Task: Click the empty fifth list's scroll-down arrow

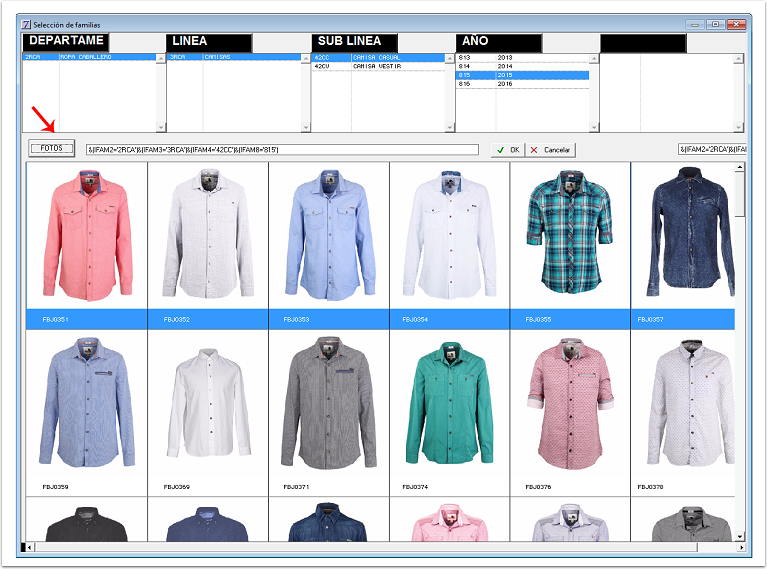Action: 739,128
